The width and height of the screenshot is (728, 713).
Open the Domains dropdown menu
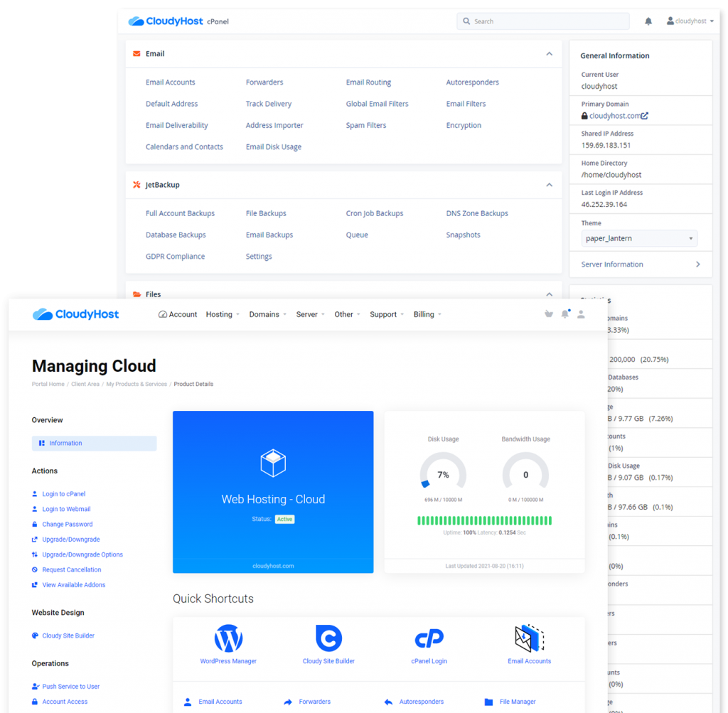pos(268,314)
